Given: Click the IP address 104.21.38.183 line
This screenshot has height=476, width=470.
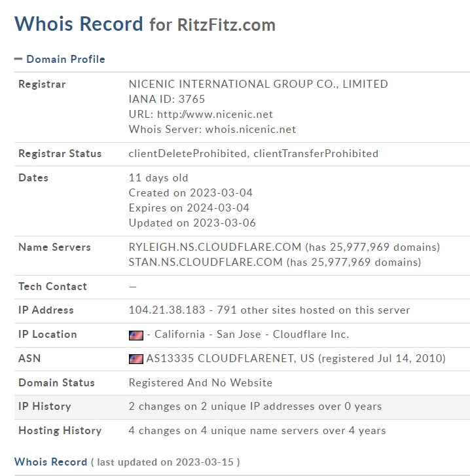Looking at the screenshot, I should [269, 310].
